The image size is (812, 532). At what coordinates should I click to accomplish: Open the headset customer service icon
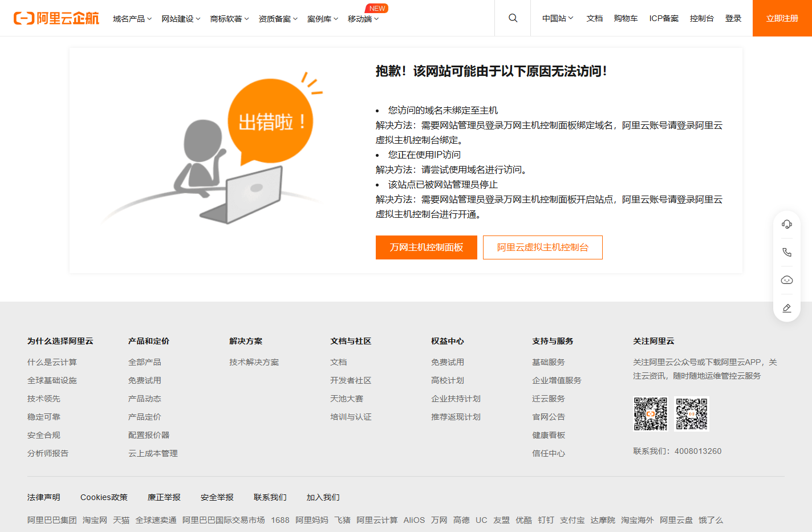(787, 224)
